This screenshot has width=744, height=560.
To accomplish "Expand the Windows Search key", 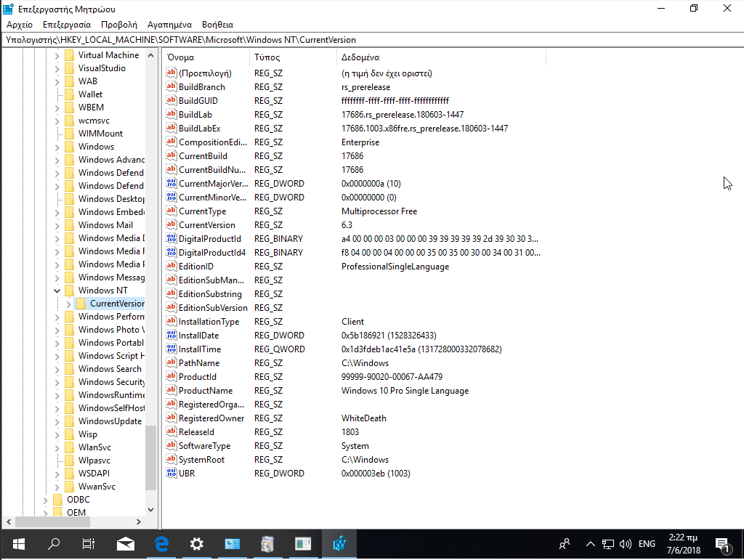I will tap(57, 369).
